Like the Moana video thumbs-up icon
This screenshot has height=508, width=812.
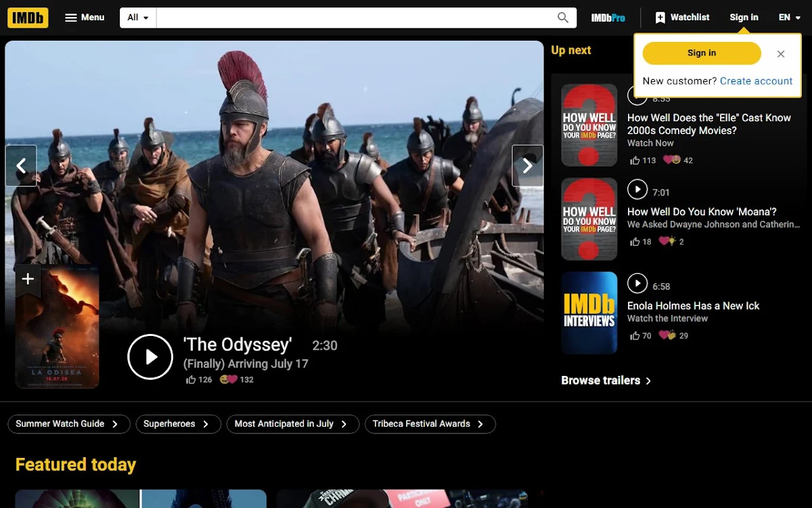(635, 242)
